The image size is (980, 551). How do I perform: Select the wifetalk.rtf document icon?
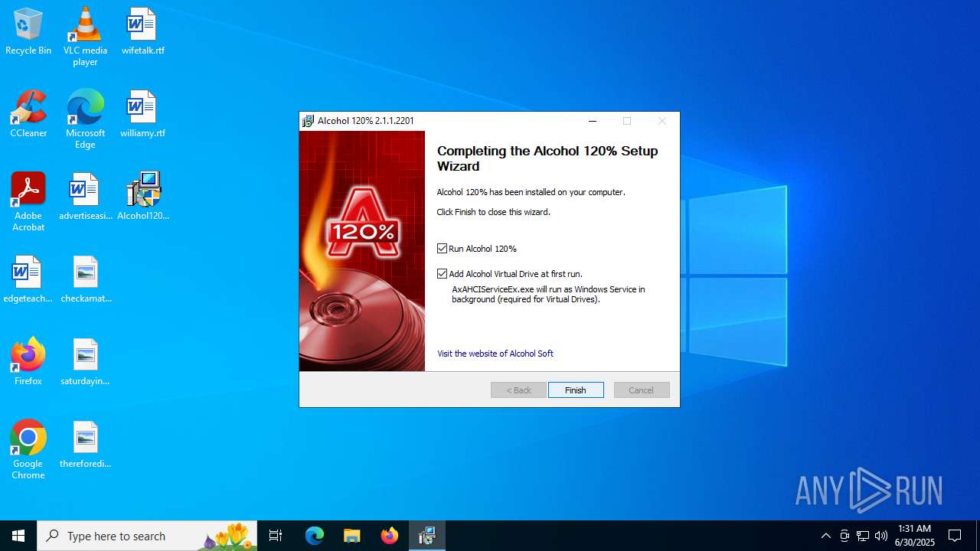coord(142,31)
